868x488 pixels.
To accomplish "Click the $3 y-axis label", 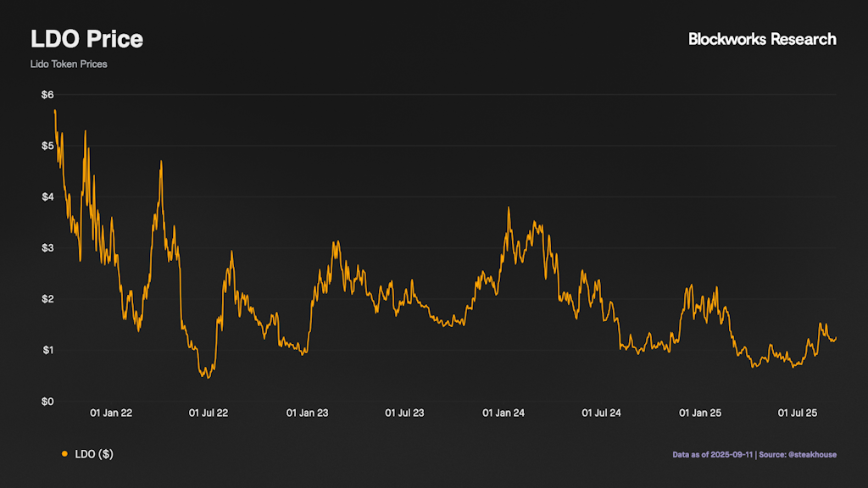I will pos(47,248).
